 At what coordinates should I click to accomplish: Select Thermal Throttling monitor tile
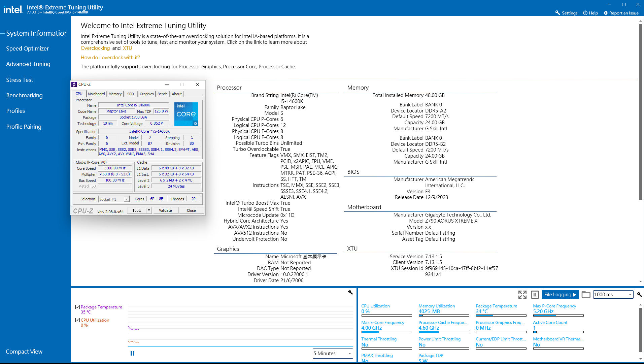[386, 343]
